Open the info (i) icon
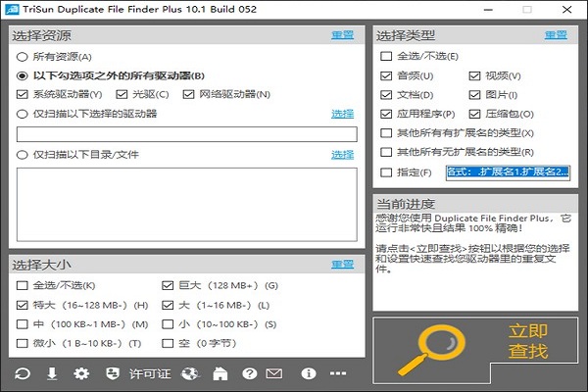This screenshot has width=588, height=392. pyautogui.click(x=308, y=373)
